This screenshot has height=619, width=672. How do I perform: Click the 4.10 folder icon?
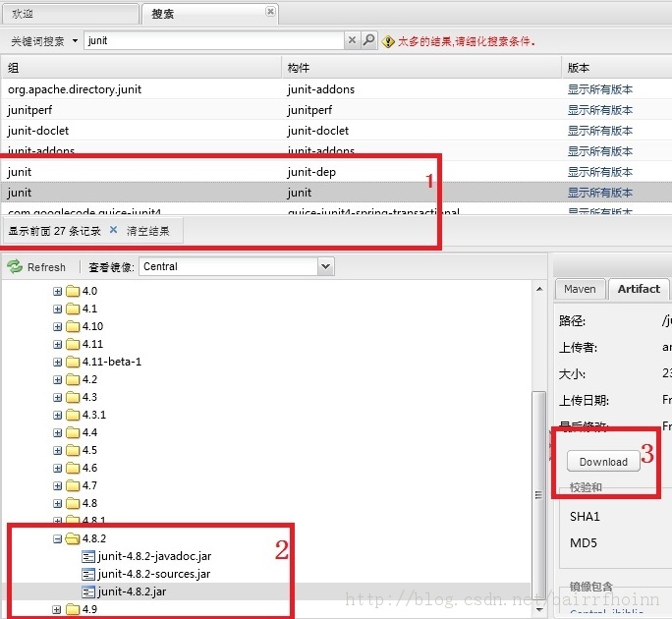73,326
